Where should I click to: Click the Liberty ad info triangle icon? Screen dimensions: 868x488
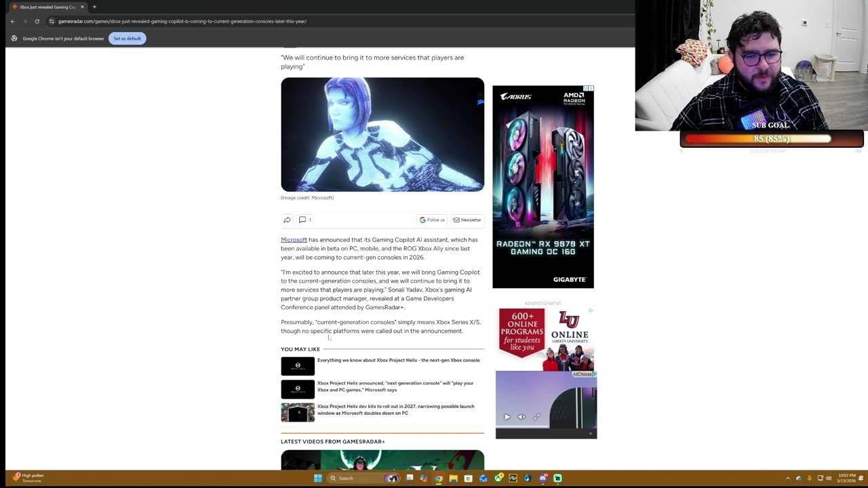(x=591, y=310)
